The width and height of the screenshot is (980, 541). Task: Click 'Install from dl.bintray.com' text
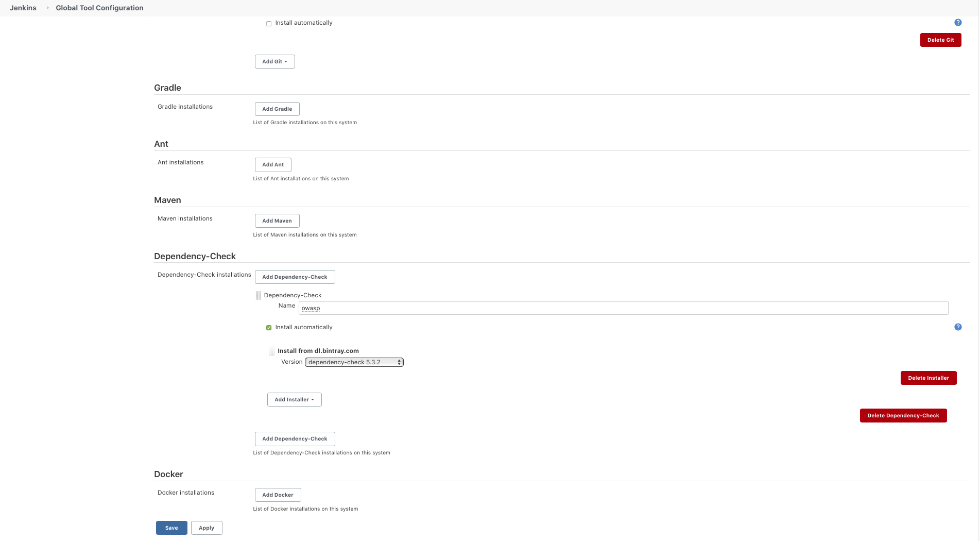[318, 351]
